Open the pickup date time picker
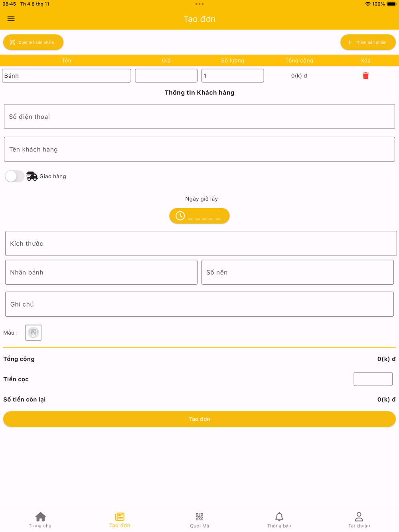Image resolution: width=399 pixels, height=532 pixels. pos(199,216)
